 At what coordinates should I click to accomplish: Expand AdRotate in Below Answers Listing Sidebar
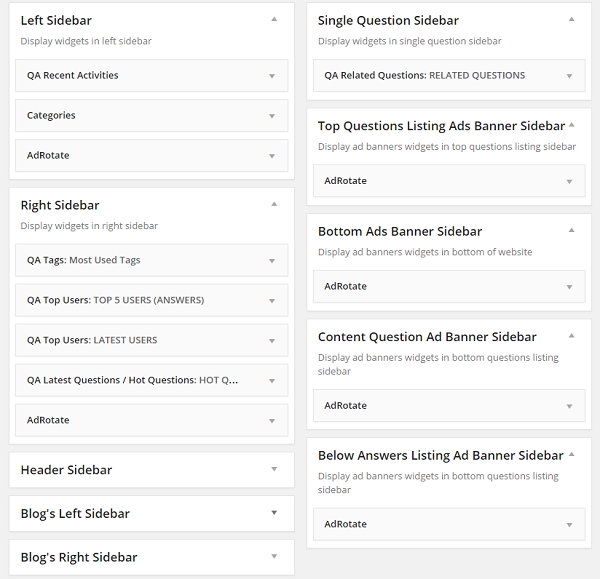[x=569, y=525]
